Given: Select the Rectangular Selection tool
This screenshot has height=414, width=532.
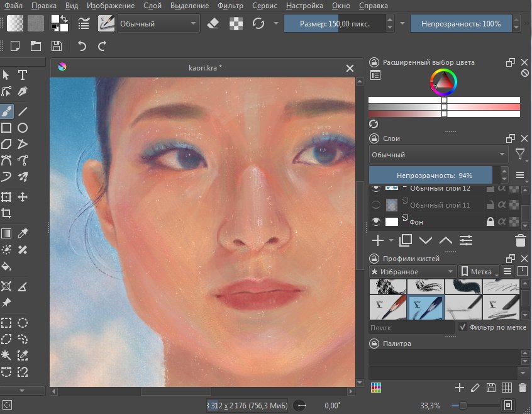Looking at the screenshot, I should (x=6, y=323).
